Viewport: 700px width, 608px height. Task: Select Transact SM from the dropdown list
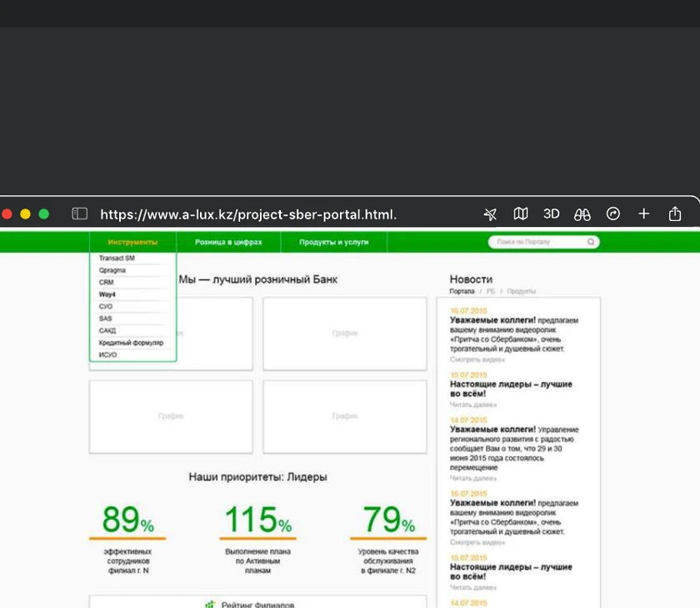coord(117,259)
